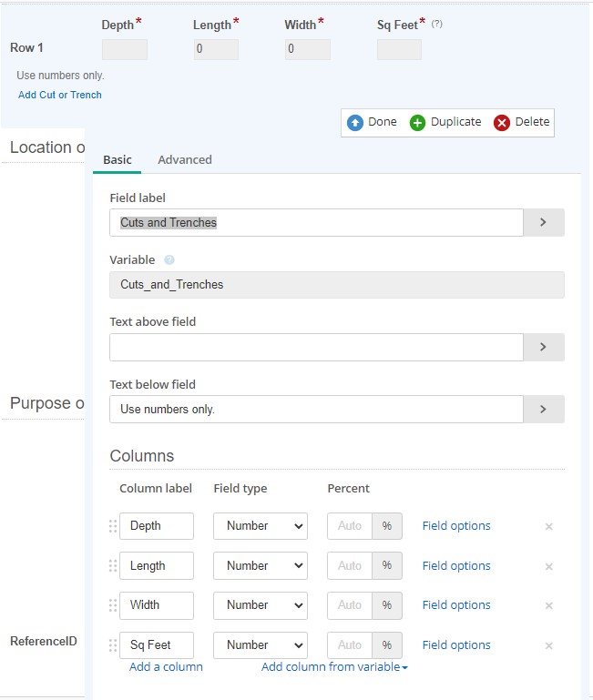Viewport: 593px width, 700px height.
Task: Expand the Text below field arrow button
Action: pyautogui.click(x=543, y=410)
